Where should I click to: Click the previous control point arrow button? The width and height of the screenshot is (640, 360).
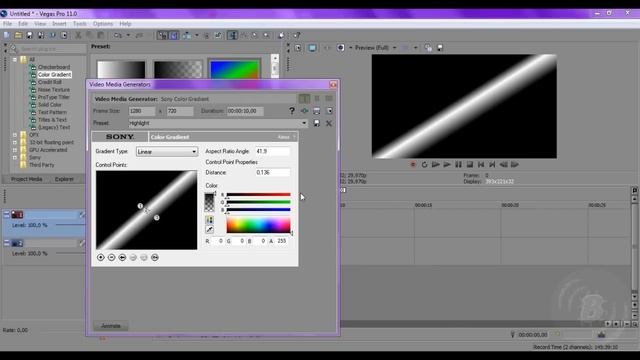coord(122,258)
